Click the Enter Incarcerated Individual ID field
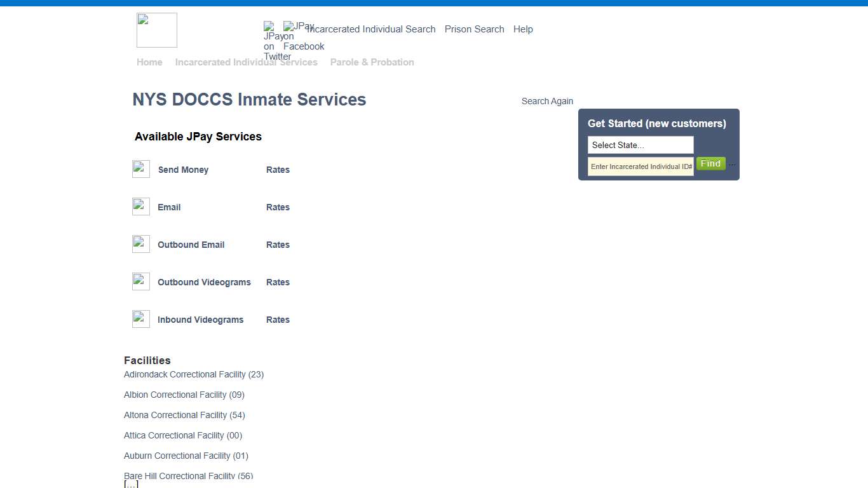This screenshot has height=488, width=868. tap(640, 166)
